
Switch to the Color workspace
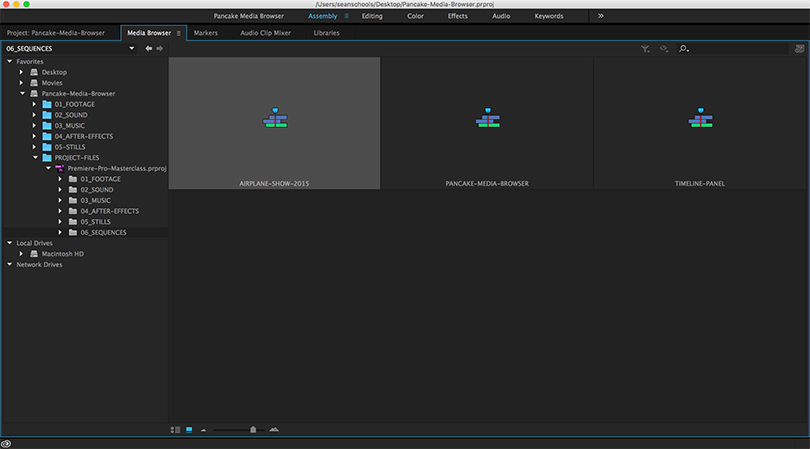(x=415, y=16)
